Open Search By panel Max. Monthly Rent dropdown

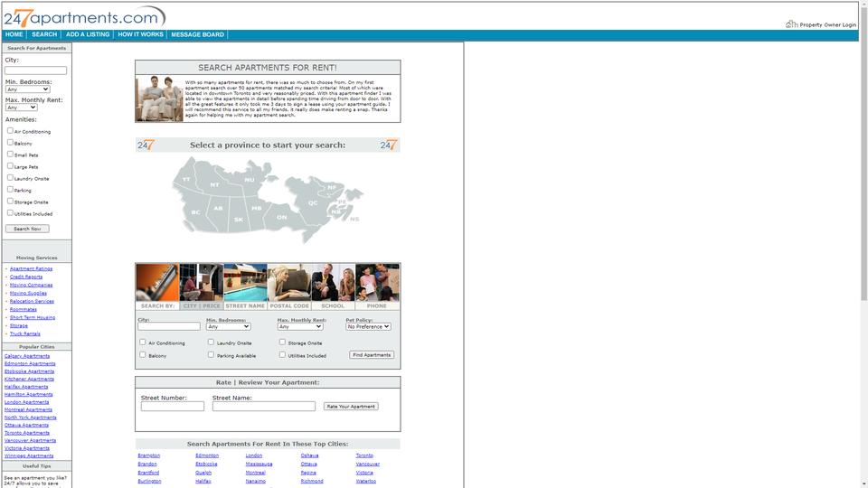[300, 327]
